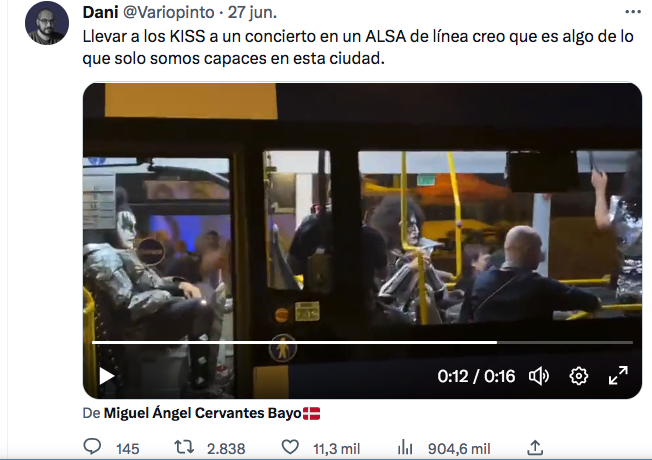Expand video to fullscreen
Screen dimensions: 652x460
618,376
